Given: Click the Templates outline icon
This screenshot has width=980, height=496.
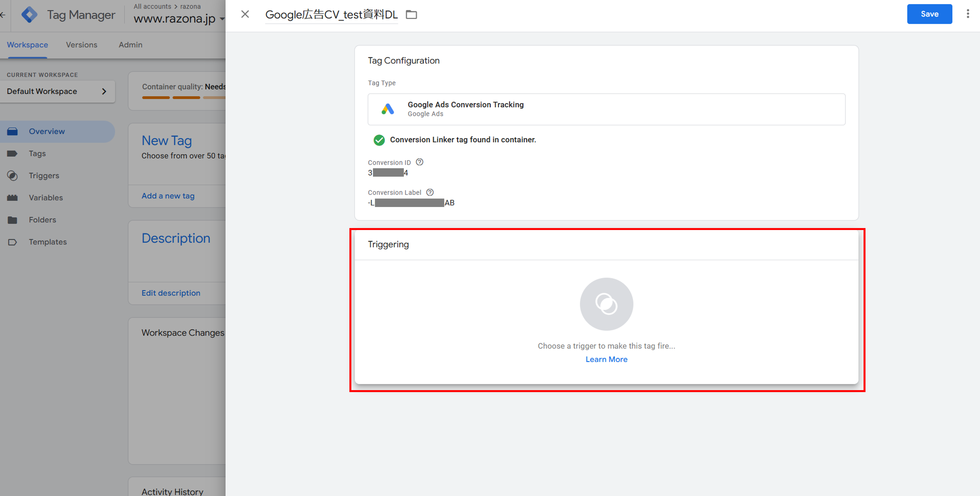Looking at the screenshot, I should tap(12, 242).
